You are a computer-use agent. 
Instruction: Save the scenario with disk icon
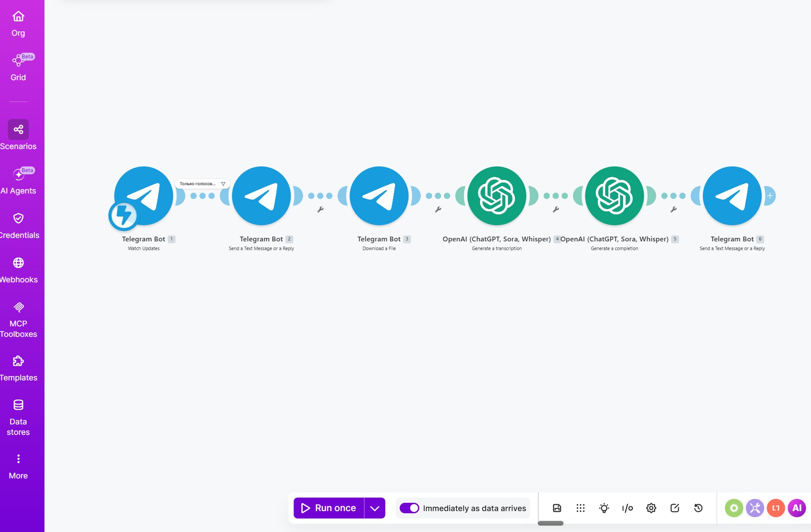[x=557, y=508]
